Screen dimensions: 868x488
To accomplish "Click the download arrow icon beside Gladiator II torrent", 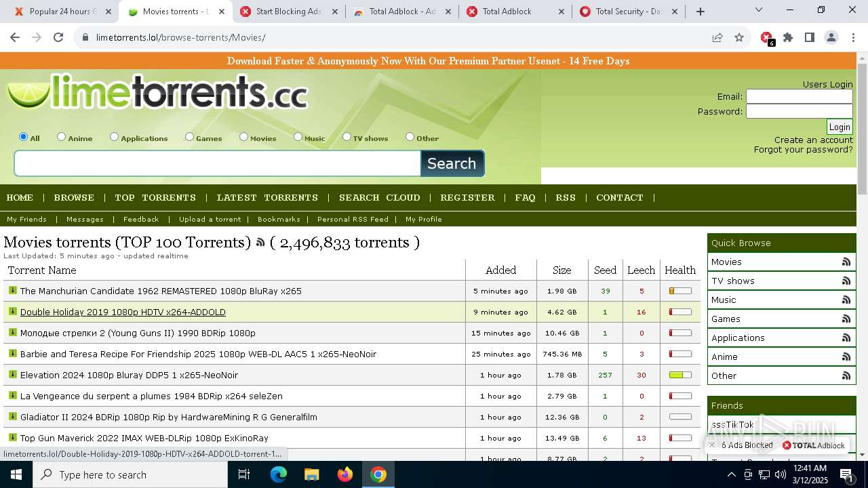I will point(12,417).
